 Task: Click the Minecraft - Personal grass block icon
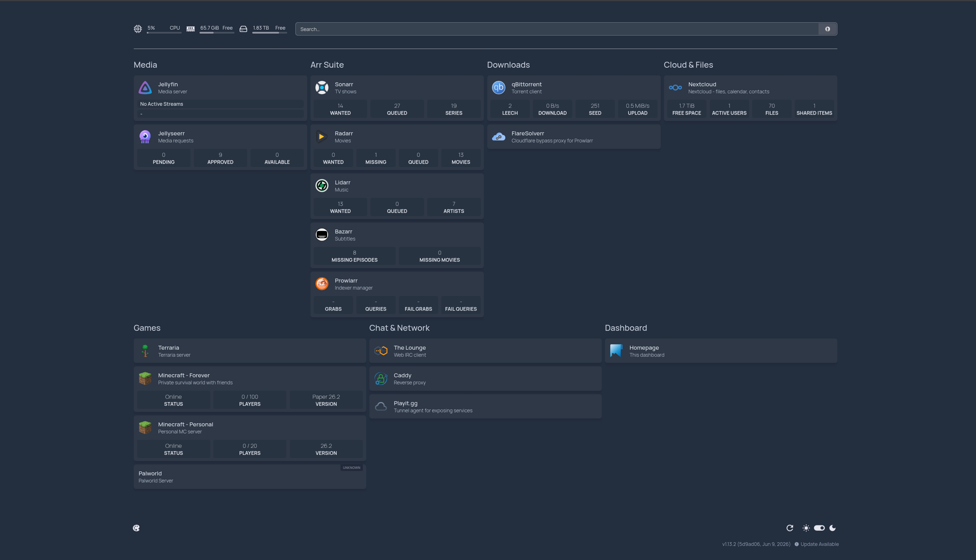pos(145,428)
